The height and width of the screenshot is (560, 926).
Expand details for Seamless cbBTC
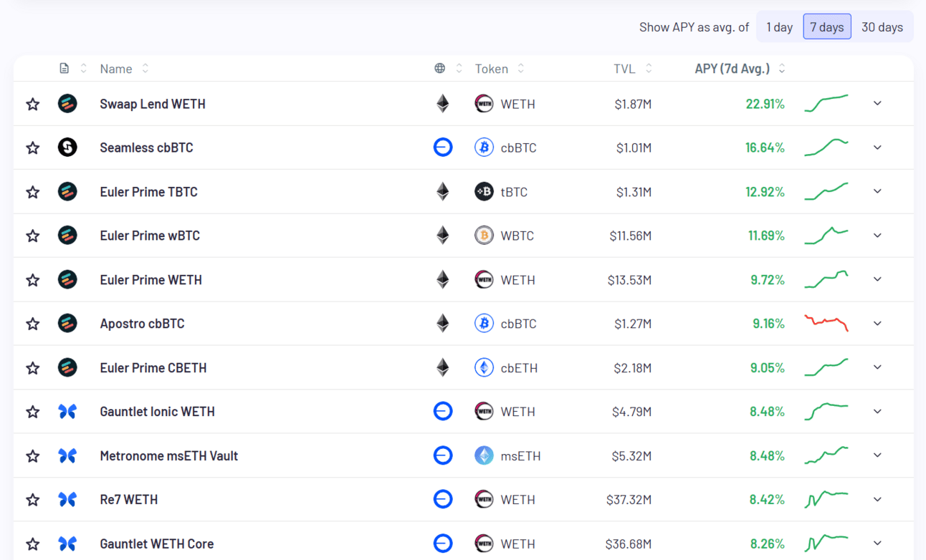pos(877,148)
